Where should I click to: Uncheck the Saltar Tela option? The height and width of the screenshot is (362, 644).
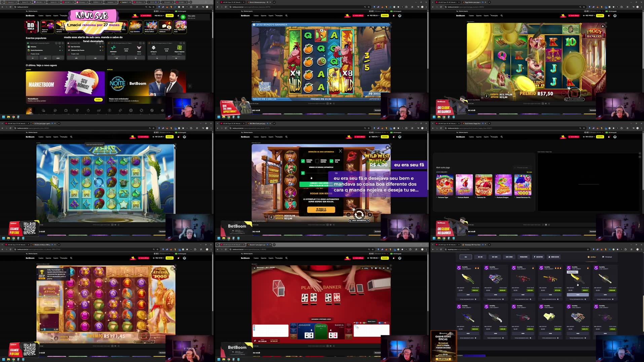click(x=332, y=161)
